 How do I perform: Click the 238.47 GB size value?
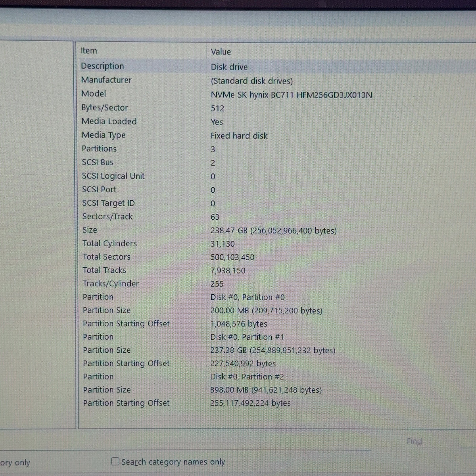click(x=273, y=230)
